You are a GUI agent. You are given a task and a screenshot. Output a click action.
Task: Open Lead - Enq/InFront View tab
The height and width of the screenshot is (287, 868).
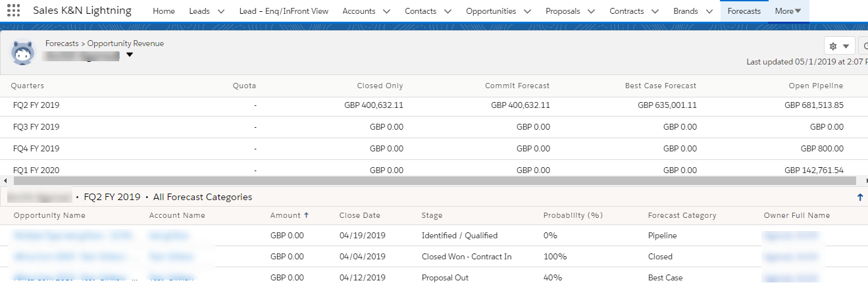(284, 11)
